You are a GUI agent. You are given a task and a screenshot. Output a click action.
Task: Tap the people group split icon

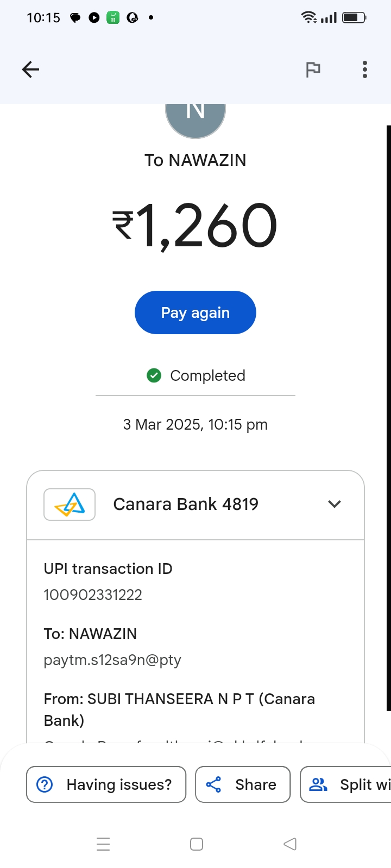(318, 784)
